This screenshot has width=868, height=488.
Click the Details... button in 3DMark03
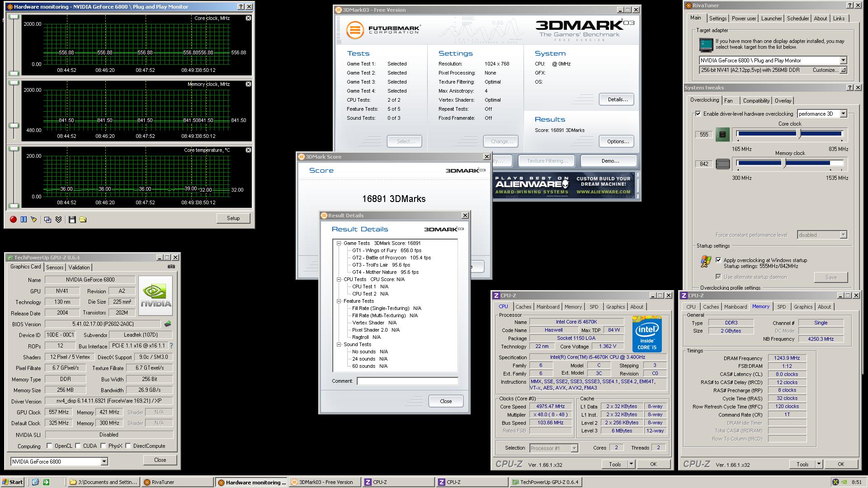point(617,99)
